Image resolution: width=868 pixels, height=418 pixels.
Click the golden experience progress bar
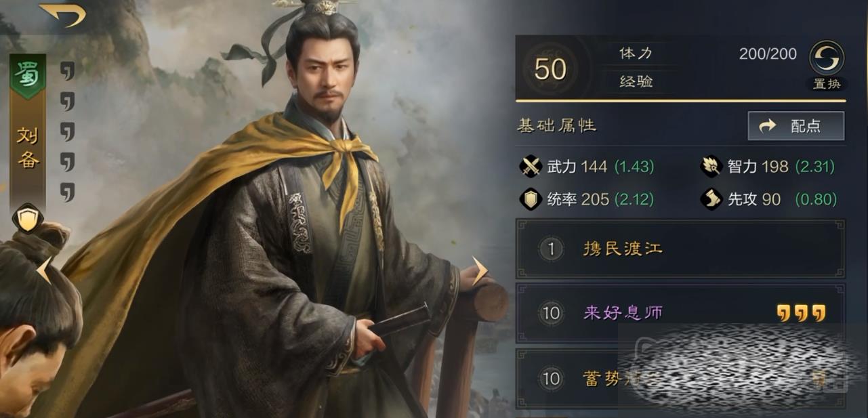pos(680,101)
